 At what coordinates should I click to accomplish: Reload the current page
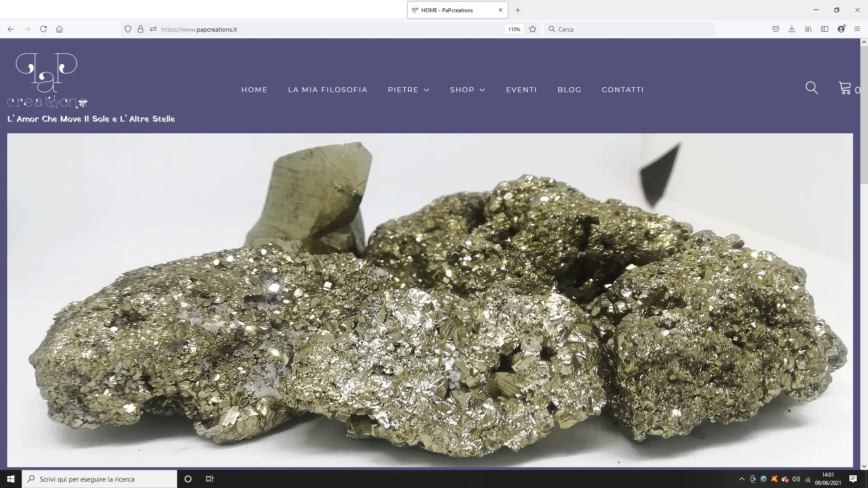pyautogui.click(x=43, y=29)
